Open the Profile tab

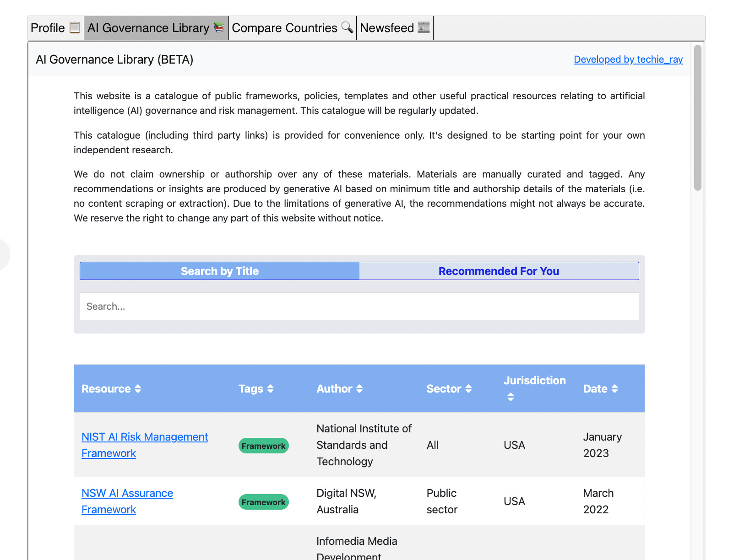point(55,28)
